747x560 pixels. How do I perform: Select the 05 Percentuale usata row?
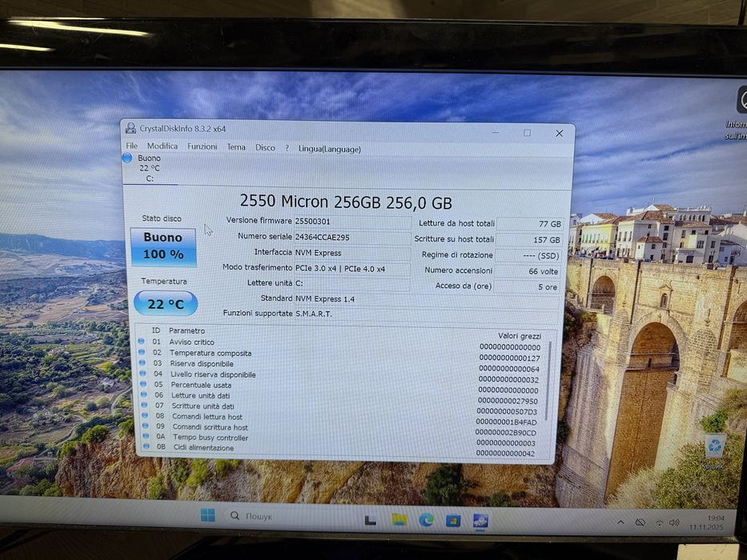point(340,386)
